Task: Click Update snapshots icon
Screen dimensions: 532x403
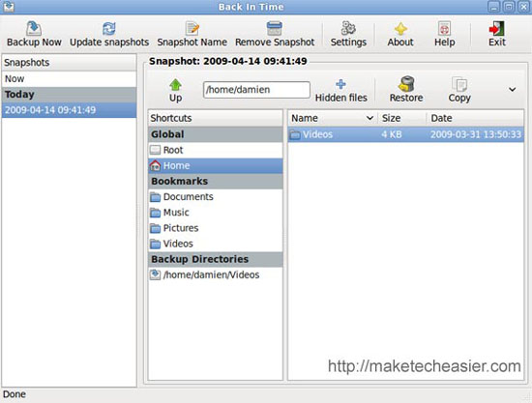Action: [109, 29]
